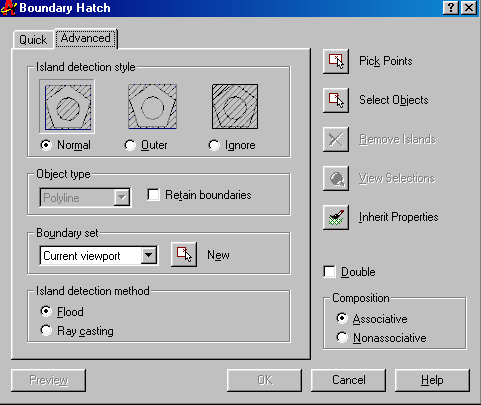Click the OK button
481x405 pixels.
(264, 380)
